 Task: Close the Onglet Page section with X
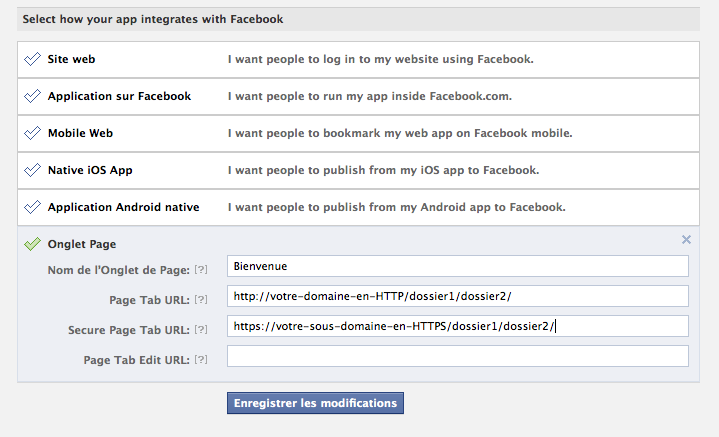686,239
